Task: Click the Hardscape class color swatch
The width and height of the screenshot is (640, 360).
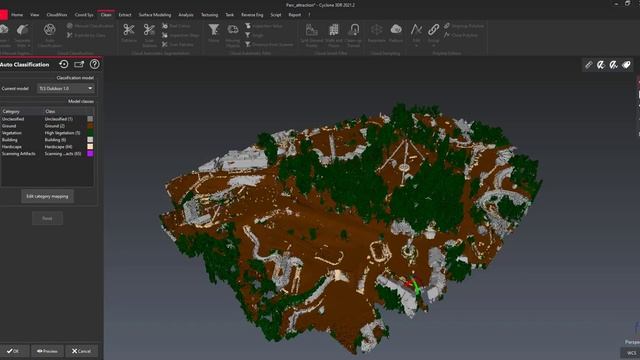Action: (90, 147)
